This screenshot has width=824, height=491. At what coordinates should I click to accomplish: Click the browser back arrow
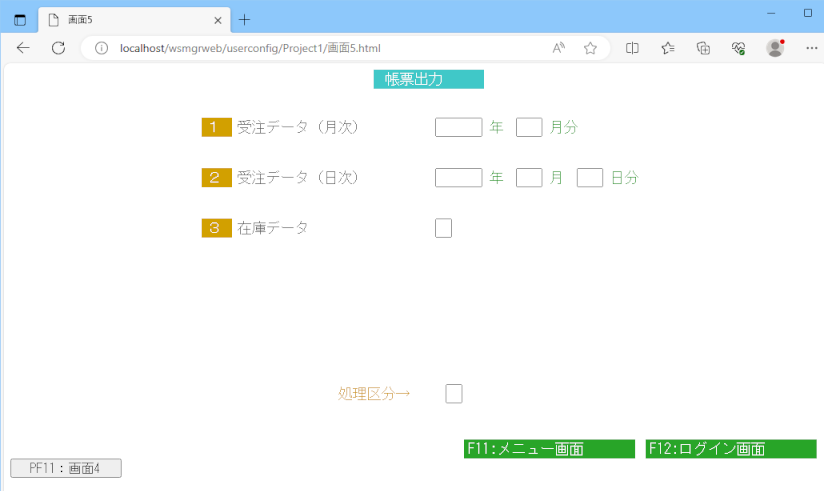[23, 48]
